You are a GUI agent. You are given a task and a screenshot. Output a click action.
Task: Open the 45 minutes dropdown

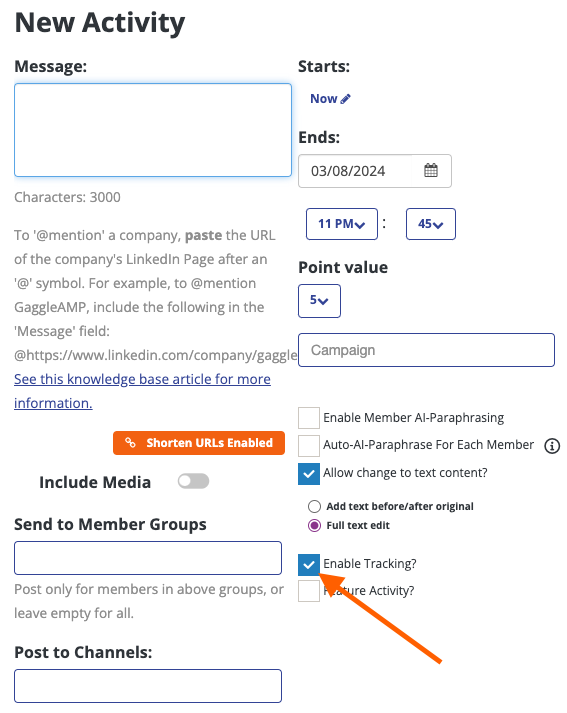(x=431, y=224)
